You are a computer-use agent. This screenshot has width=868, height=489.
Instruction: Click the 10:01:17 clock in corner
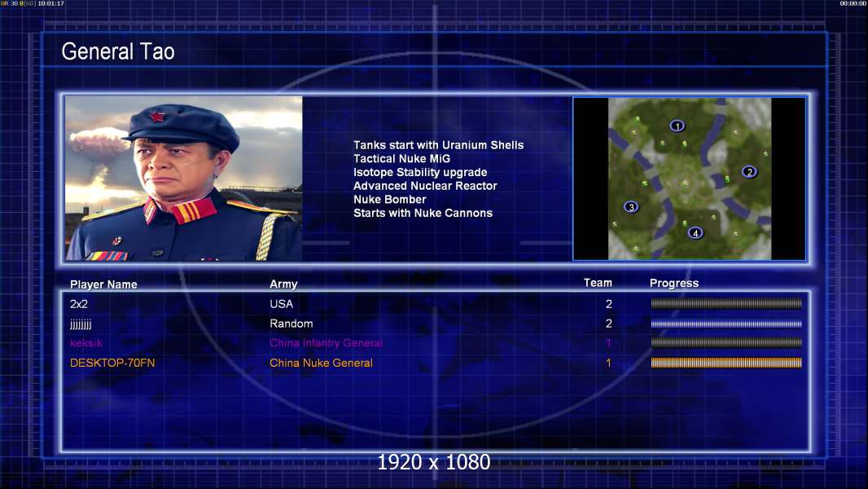(50, 3)
